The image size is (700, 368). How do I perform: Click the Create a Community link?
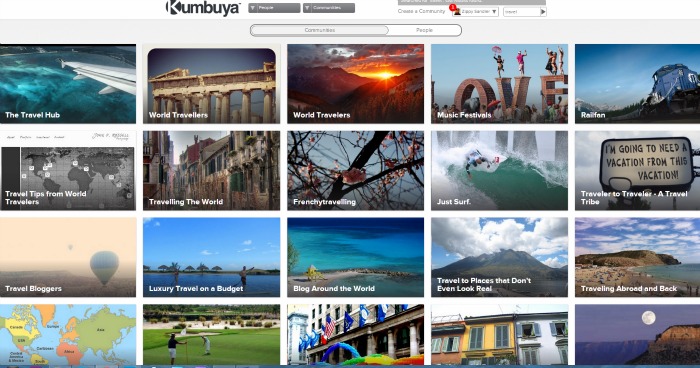(421, 11)
